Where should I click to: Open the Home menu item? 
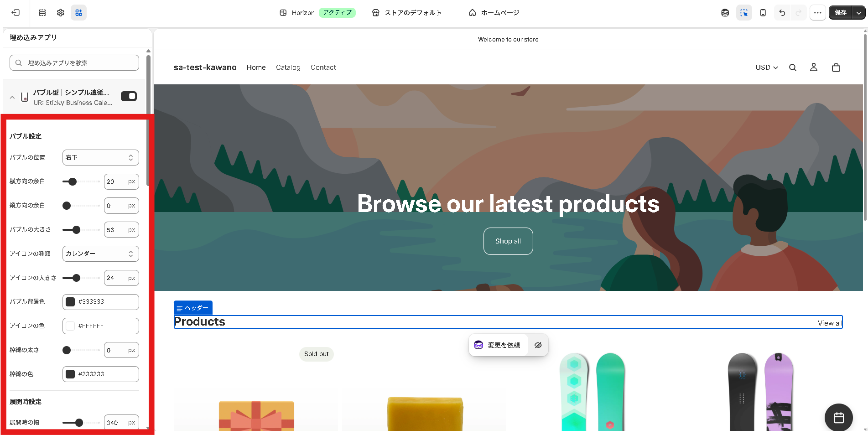click(256, 67)
